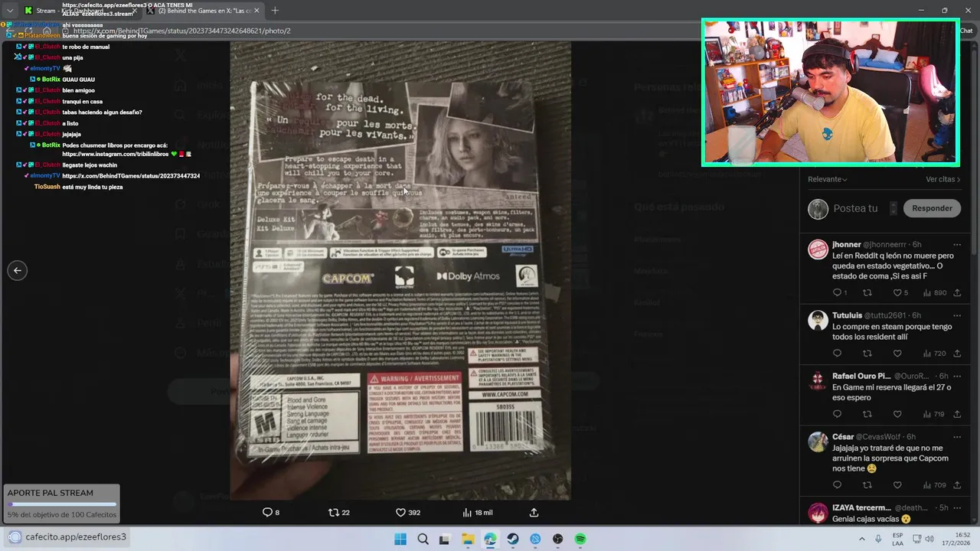The height and width of the screenshot is (551, 980).
Task: Open File Explorer from taskbar
Action: click(468, 540)
